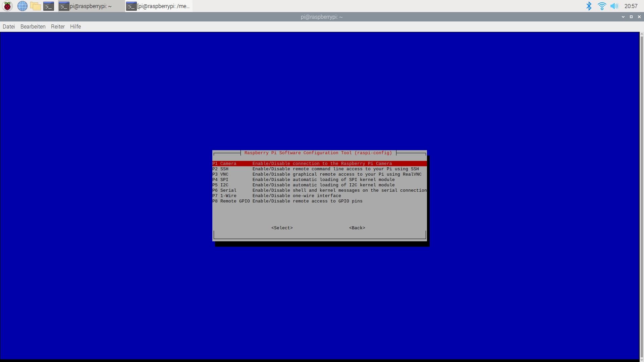
Task: Select the P2 SSH option
Action: 315,169
